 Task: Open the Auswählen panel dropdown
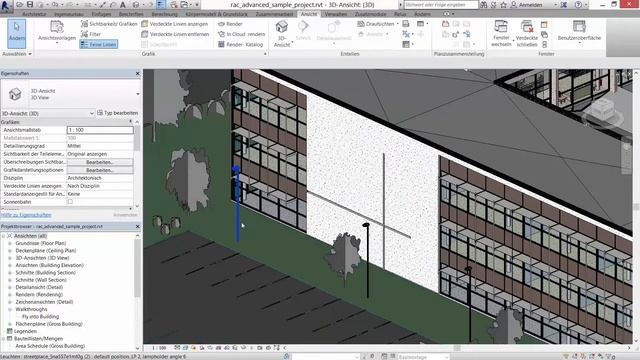pyautogui.click(x=17, y=54)
